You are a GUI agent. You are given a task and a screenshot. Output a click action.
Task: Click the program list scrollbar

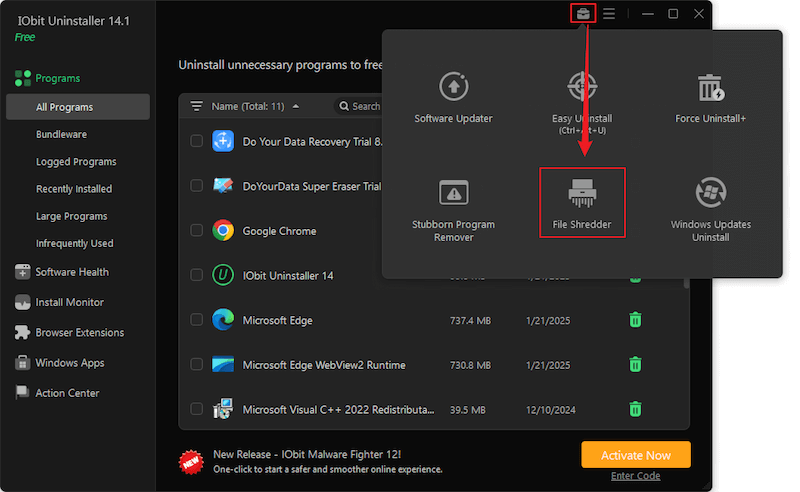[686, 283]
